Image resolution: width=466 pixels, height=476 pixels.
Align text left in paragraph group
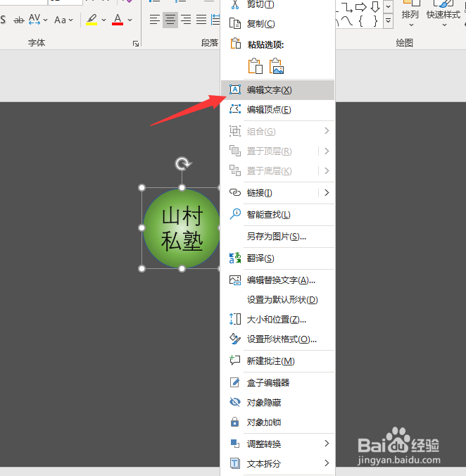[x=155, y=20]
